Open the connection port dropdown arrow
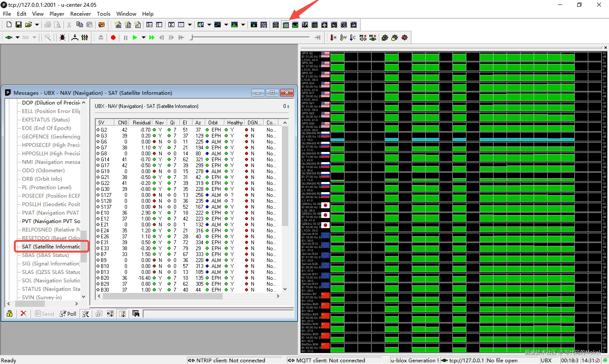The width and height of the screenshot is (609, 364). coord(17,37)
